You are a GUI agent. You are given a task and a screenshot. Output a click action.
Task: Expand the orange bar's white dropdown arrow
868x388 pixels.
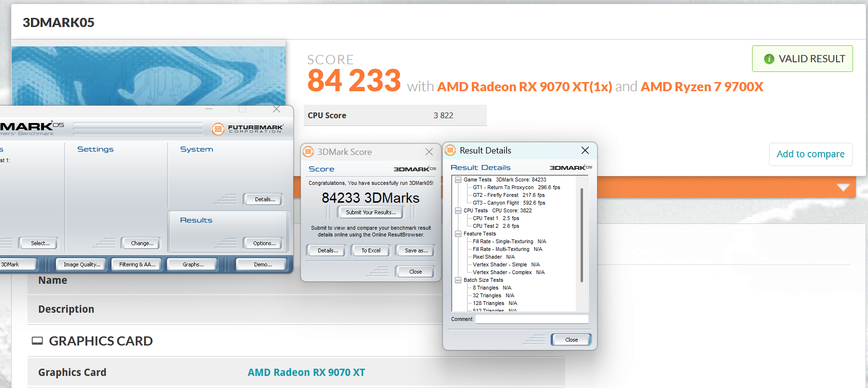click(x=843, y=187)
